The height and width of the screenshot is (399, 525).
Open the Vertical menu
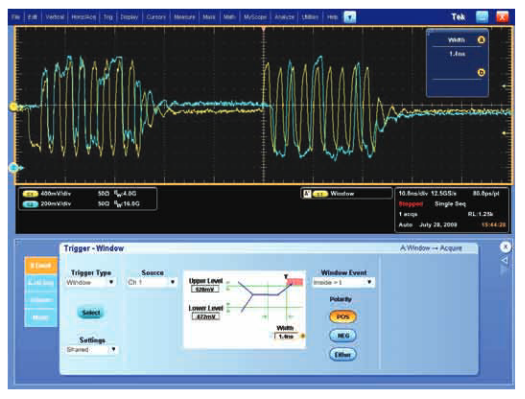coord(55,17)
